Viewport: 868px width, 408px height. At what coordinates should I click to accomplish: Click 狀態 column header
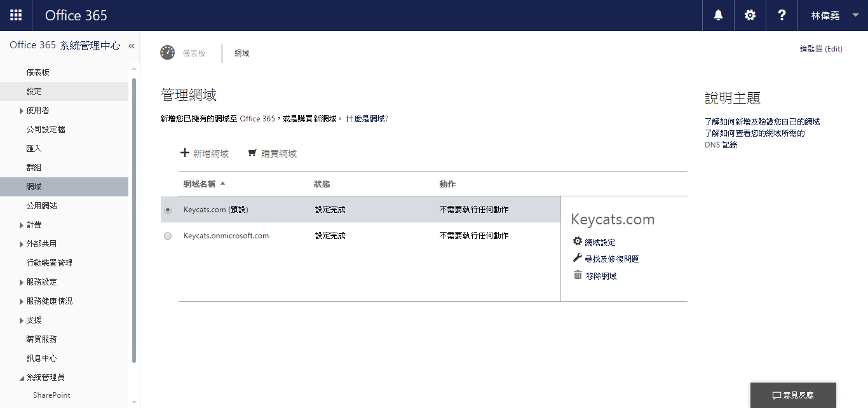coord(322,184)
